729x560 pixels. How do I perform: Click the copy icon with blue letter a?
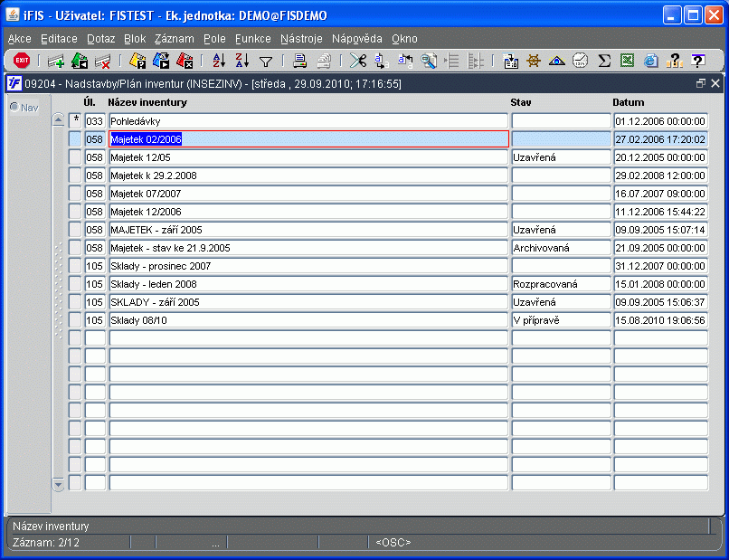pyautogui.click(x=382, y=61)
